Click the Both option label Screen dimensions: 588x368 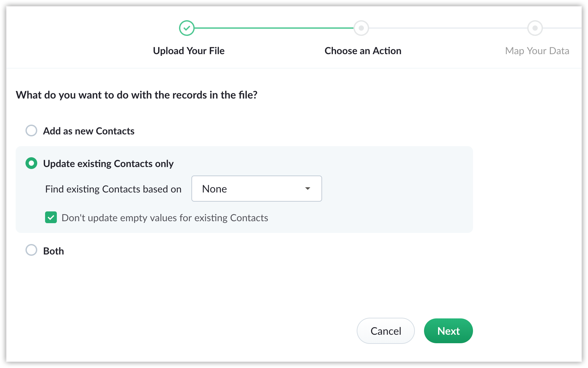(54, 251)
